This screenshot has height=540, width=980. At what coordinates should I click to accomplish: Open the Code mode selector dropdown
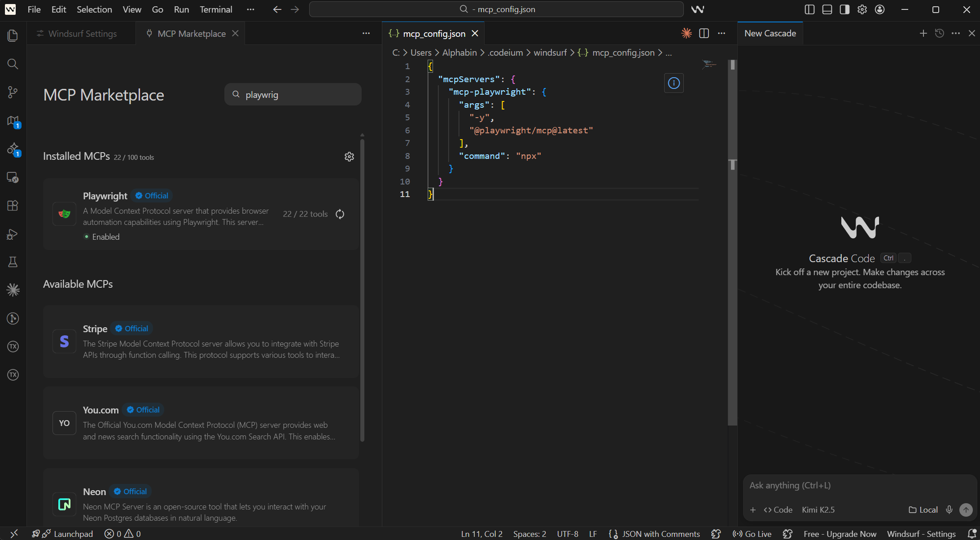click(x=778, y=509)
